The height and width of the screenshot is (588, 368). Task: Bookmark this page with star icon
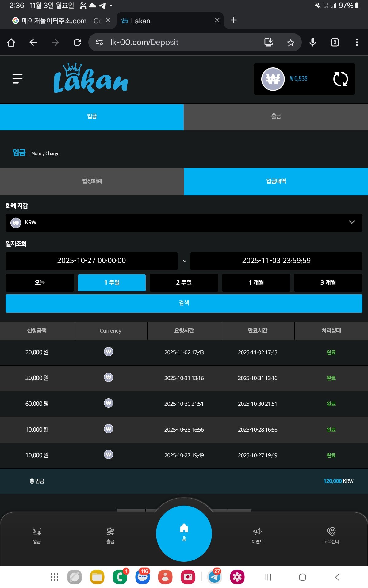coord(290,43)
